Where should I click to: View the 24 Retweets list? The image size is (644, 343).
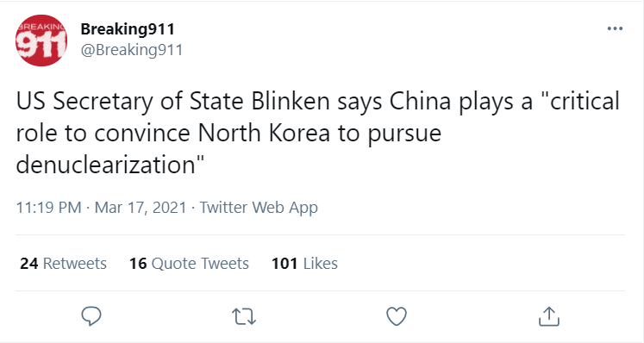63,264
